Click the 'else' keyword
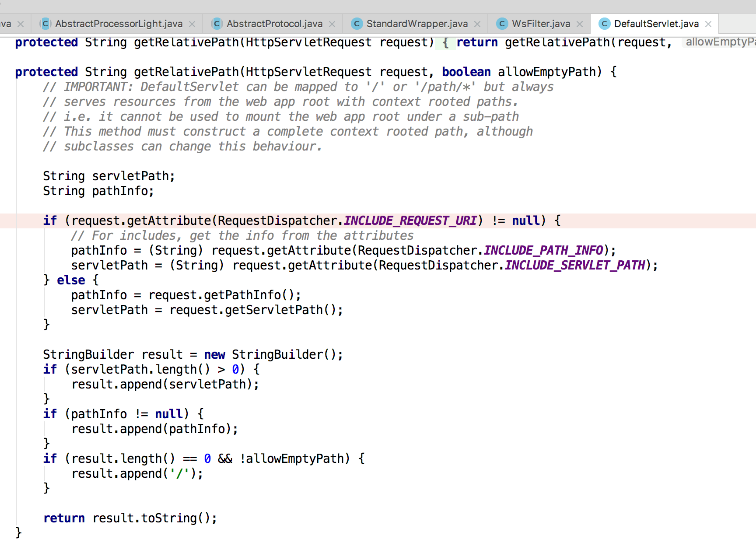The image size is (756, 560). [71, 280]
